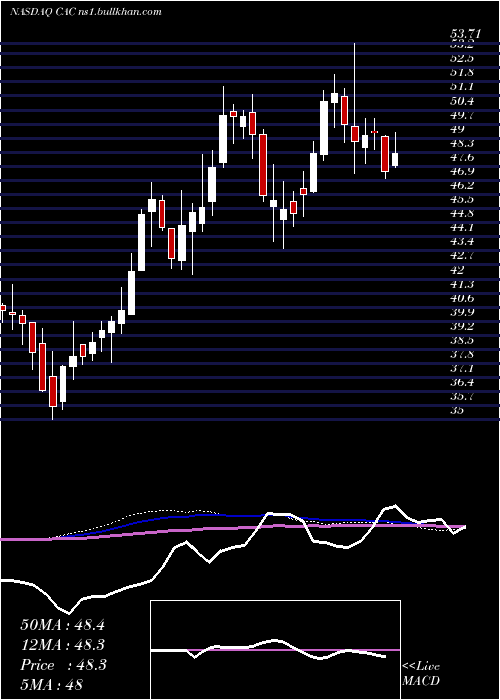
Task: Select the 45.5 price axis label
Action: 464,200
